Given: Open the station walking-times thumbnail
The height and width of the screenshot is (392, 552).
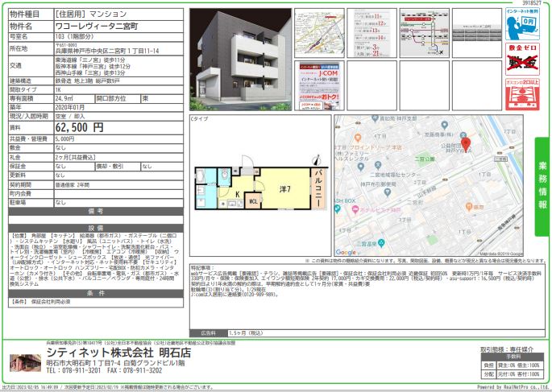Looking at the screenshot, I should (x=371, y=33).
